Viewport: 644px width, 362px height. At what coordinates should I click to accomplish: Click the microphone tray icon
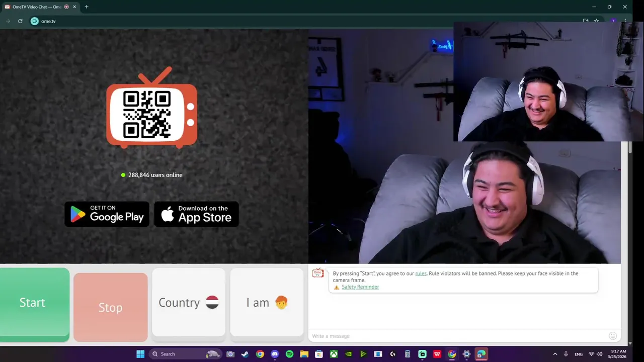(566, 354)
